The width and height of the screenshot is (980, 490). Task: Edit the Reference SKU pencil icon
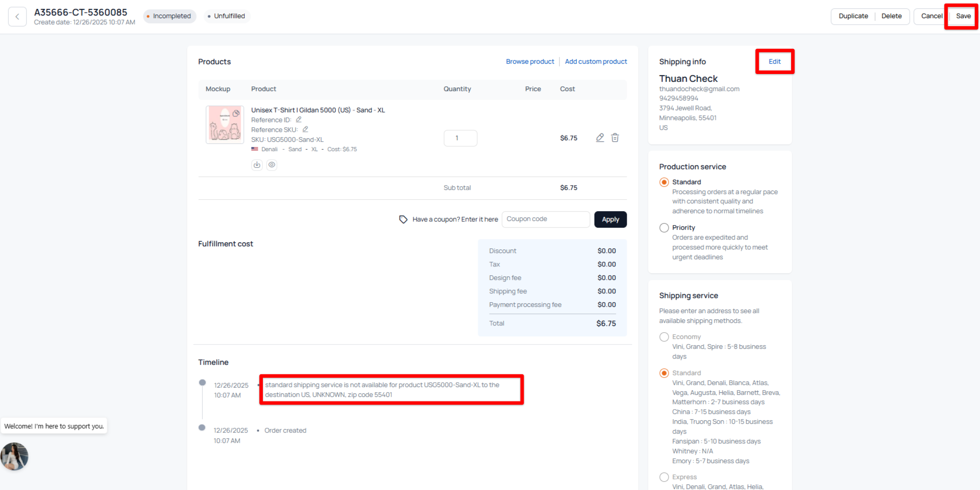click(x=305, y=129)
